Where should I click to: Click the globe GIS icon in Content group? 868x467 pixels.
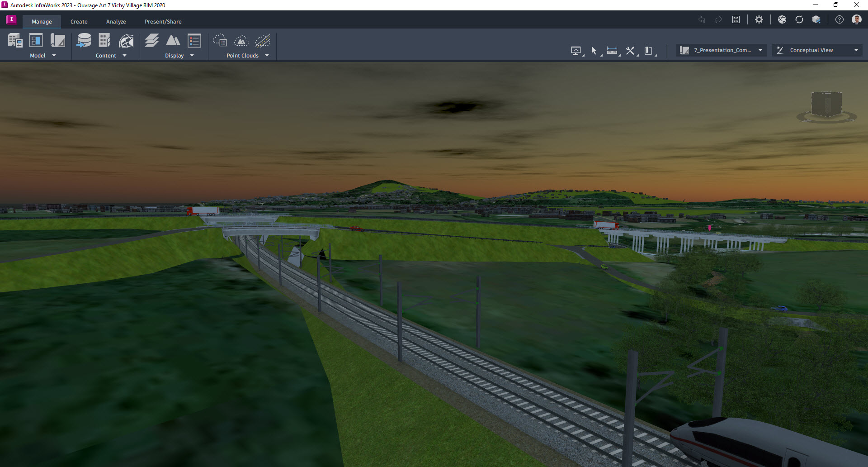[126, 41]
